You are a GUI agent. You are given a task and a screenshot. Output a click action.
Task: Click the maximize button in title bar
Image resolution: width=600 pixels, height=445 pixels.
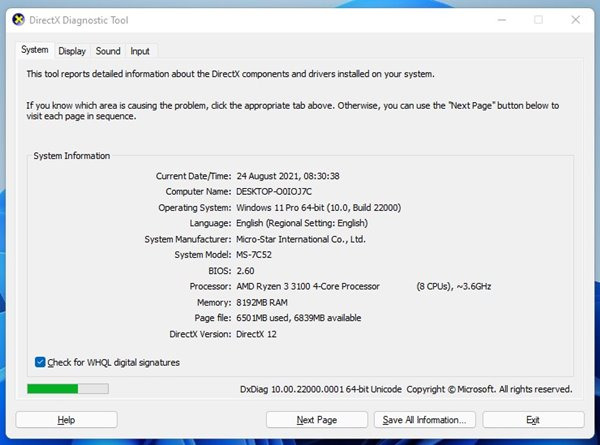[x=538, y=20]
